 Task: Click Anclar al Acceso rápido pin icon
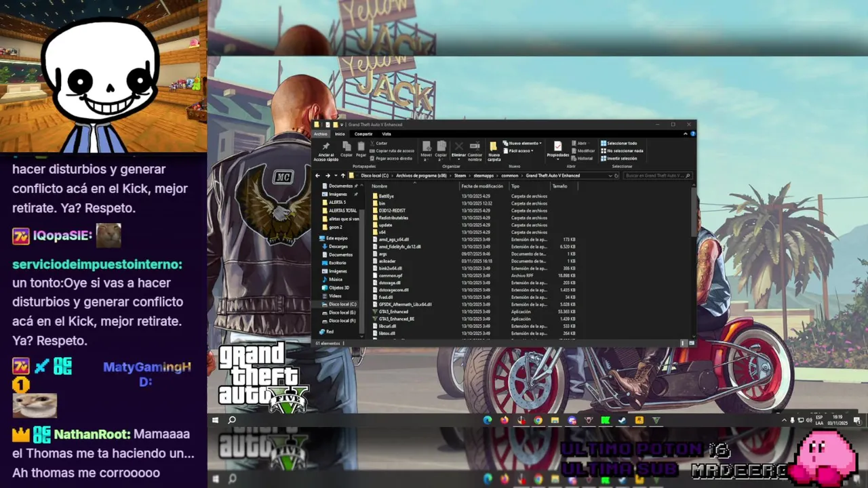(325, 146)
